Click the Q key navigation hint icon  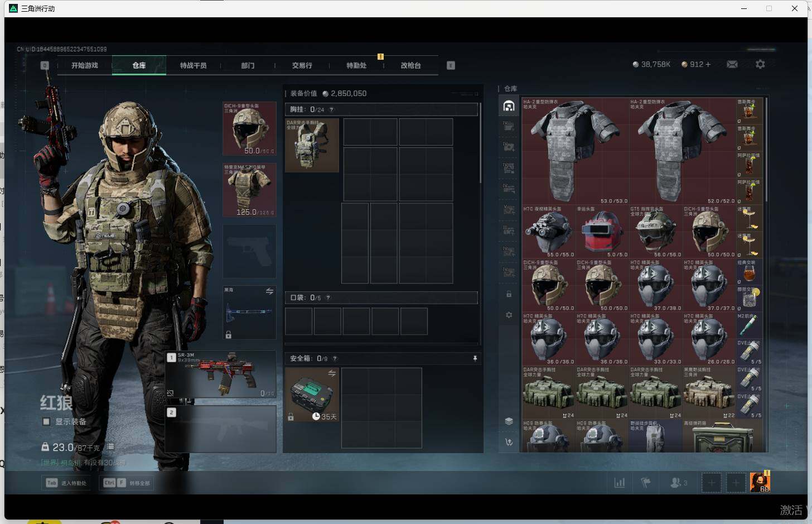click(x=45, y=65)
